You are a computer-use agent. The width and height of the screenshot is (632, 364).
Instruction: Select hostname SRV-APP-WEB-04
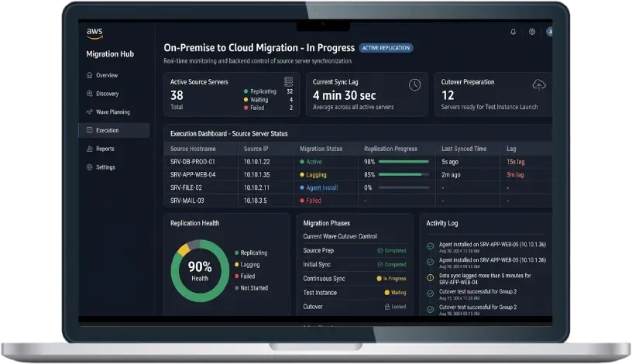[x=193, y=174]
